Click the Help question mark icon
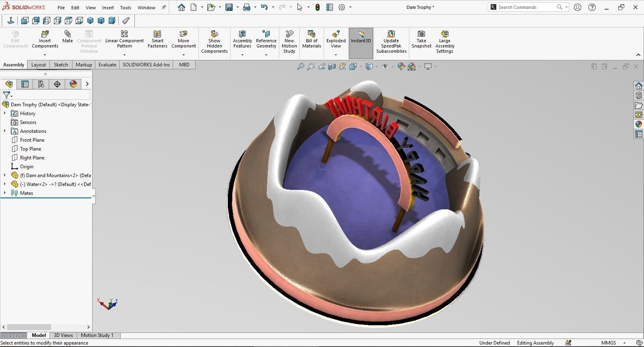The width and height of the screenshot is (644, 347). pos(592,7)
